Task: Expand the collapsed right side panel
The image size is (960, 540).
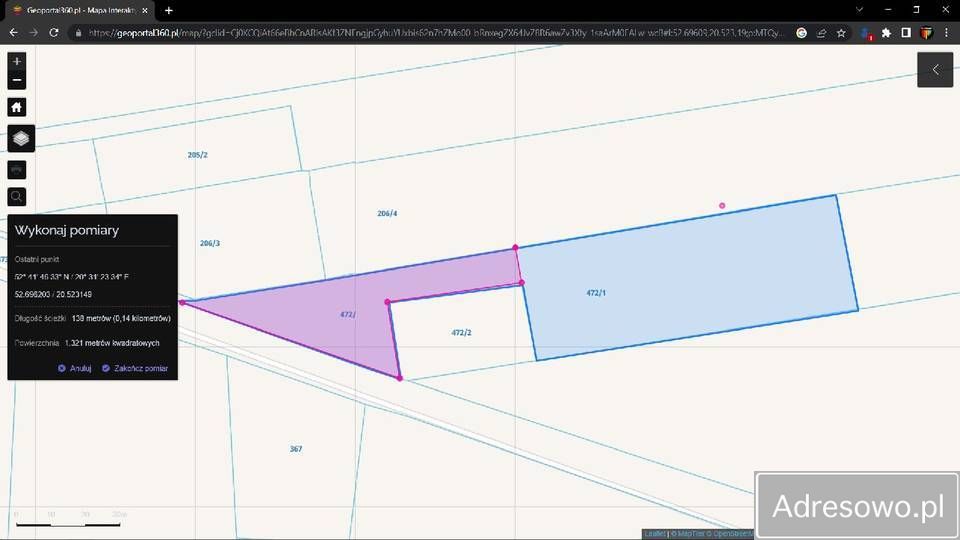Action: point(935,70)
